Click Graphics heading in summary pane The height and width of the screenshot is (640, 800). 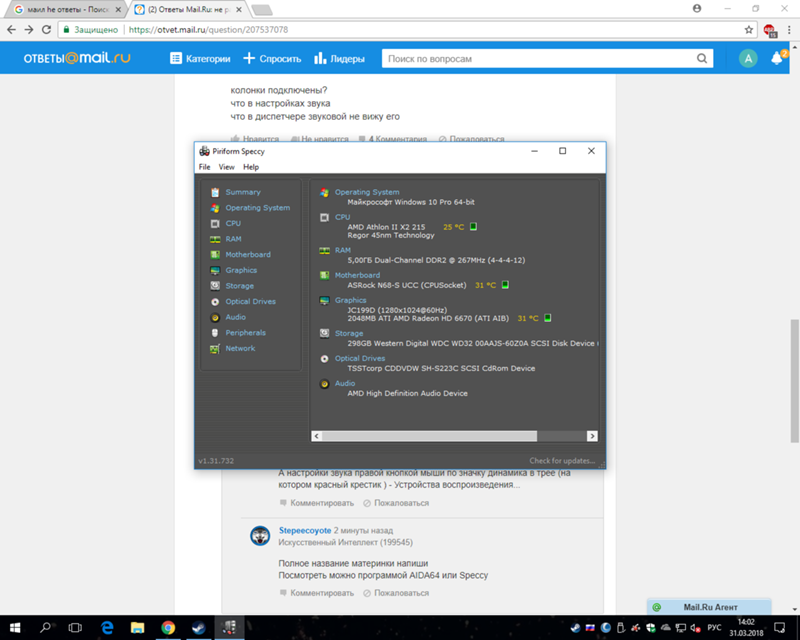click(351, 300)
